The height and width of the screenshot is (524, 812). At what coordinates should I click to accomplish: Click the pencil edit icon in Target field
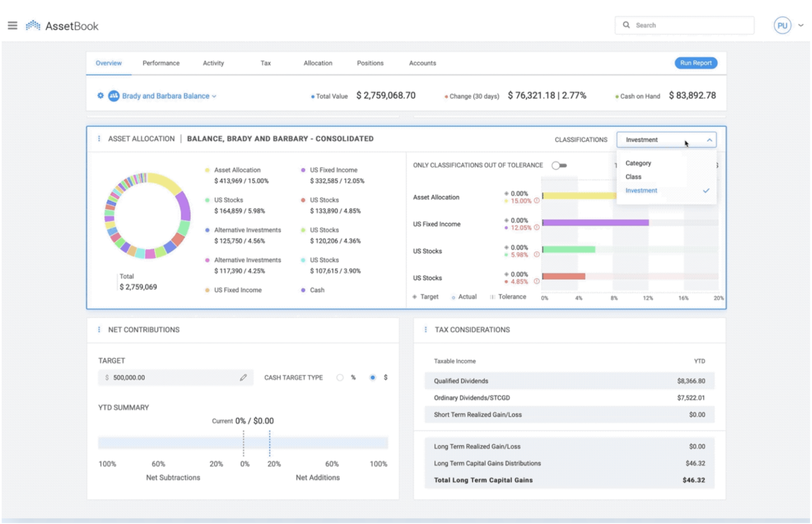243,378
